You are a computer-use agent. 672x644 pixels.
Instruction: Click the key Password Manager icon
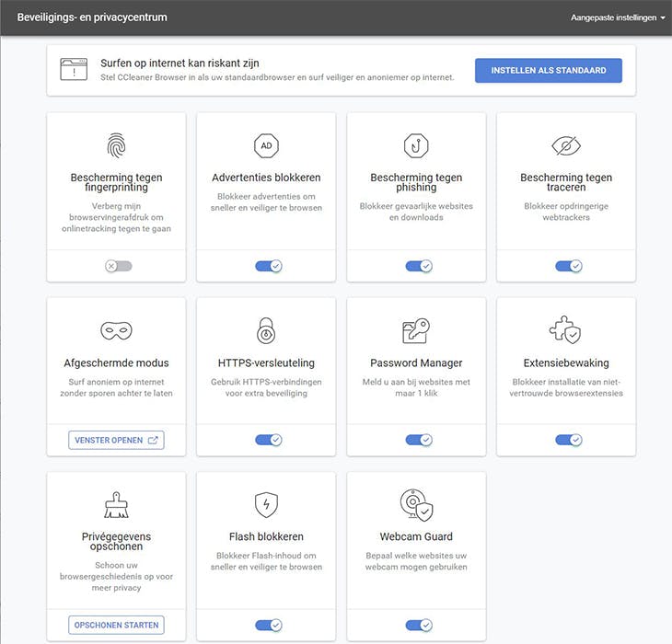416,330
